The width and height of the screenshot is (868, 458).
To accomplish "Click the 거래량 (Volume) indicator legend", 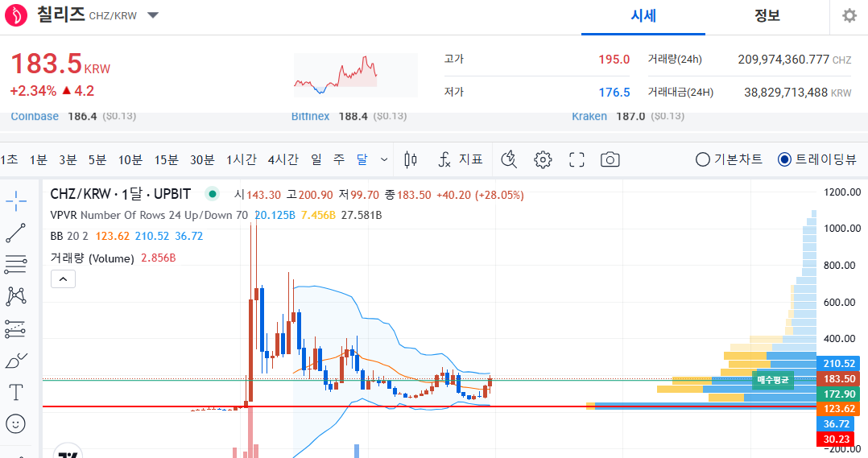I will [x=92, y=258].
